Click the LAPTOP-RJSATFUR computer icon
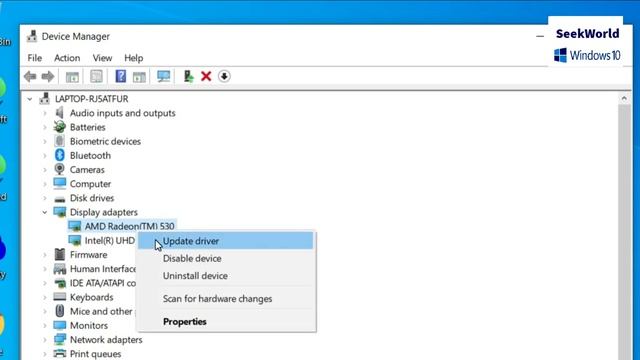 coord(44,99)
